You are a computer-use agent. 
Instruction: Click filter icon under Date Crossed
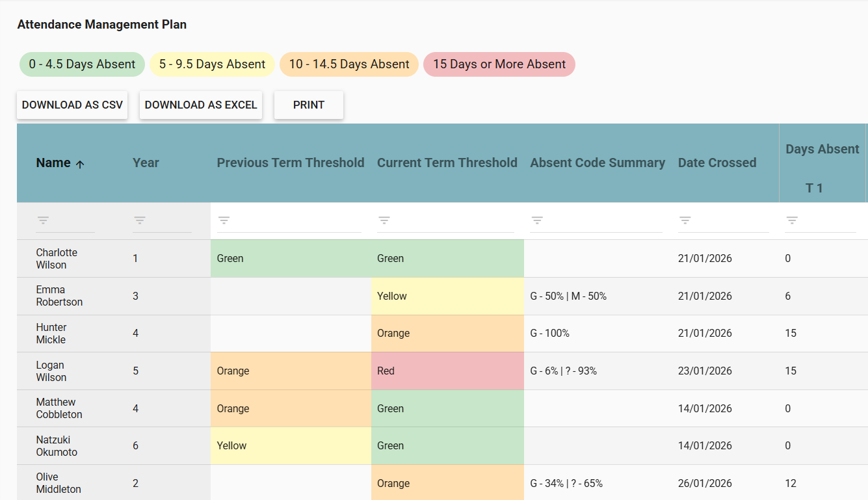(685, 220)
